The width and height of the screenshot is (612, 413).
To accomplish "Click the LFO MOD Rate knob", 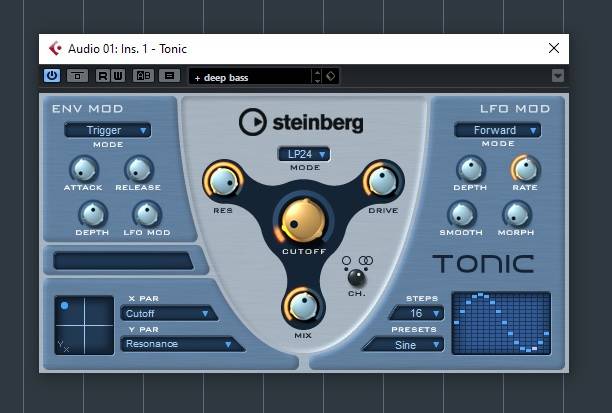I will [x=525, y=169].
